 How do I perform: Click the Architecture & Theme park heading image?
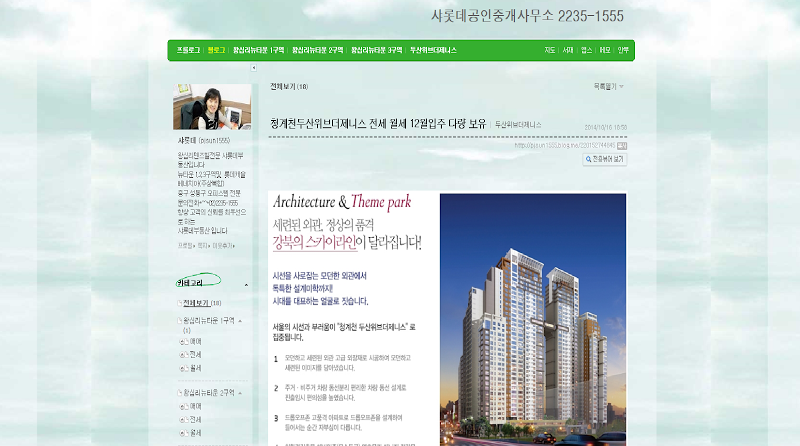pyautogui.click(x=342, y=202)
